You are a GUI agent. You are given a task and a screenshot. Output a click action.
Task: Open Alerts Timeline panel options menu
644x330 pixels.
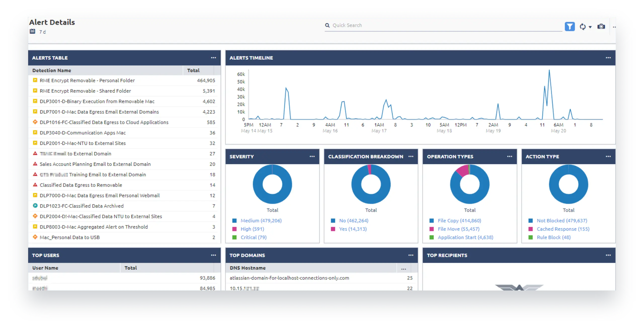(608, 58)
